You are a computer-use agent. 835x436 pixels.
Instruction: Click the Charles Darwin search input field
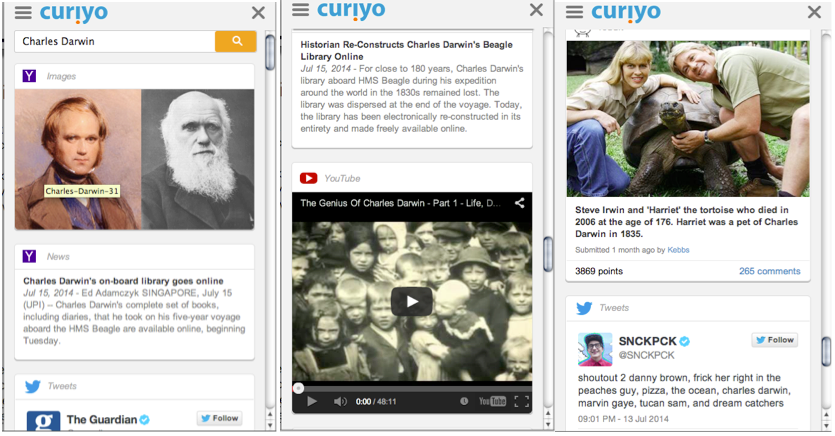pos(114,41)
